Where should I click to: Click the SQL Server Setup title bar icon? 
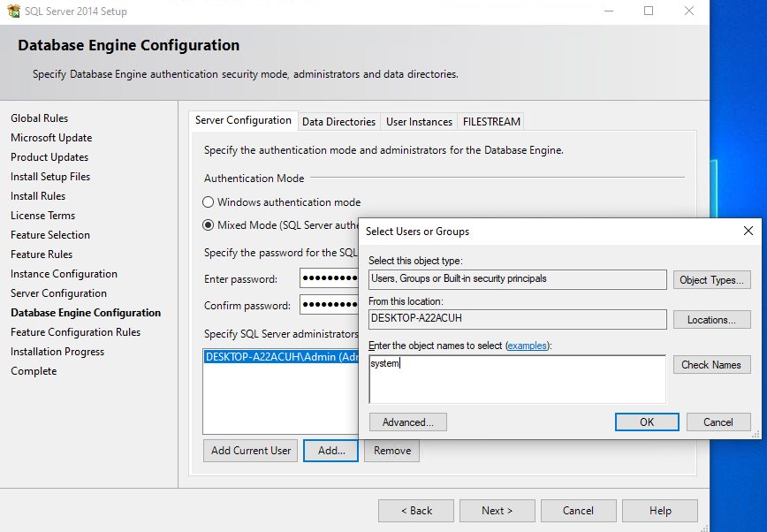point(14,11)
